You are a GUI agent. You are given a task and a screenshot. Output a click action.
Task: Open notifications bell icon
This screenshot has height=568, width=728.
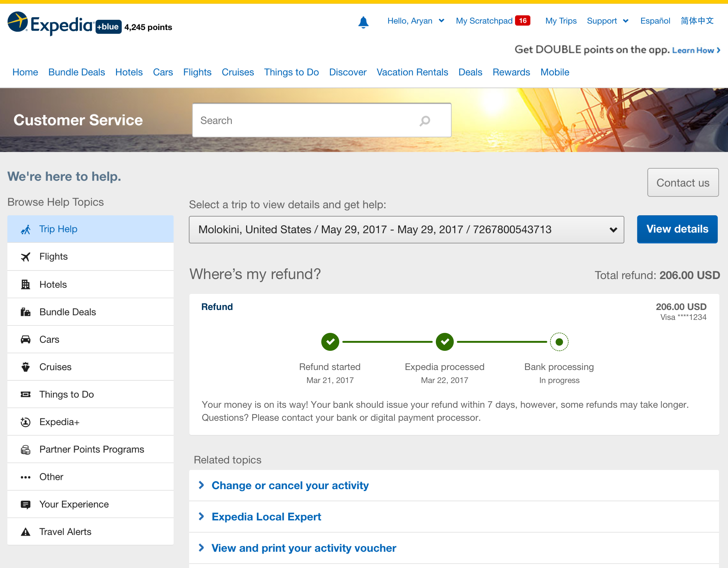point(363,22)
